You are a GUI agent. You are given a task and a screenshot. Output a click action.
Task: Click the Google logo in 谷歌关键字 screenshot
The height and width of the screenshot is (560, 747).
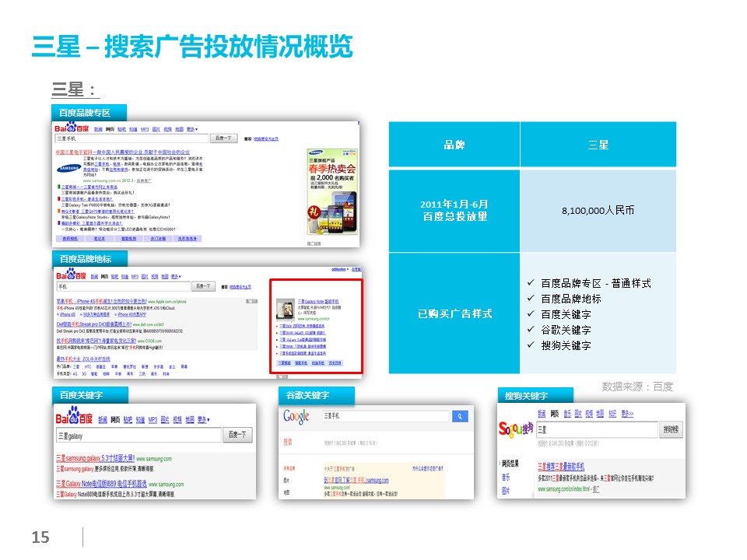pos(296,417)
